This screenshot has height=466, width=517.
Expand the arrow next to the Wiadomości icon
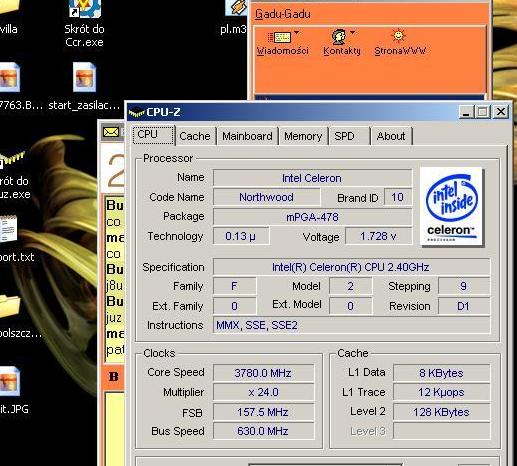tap(297, 33)
